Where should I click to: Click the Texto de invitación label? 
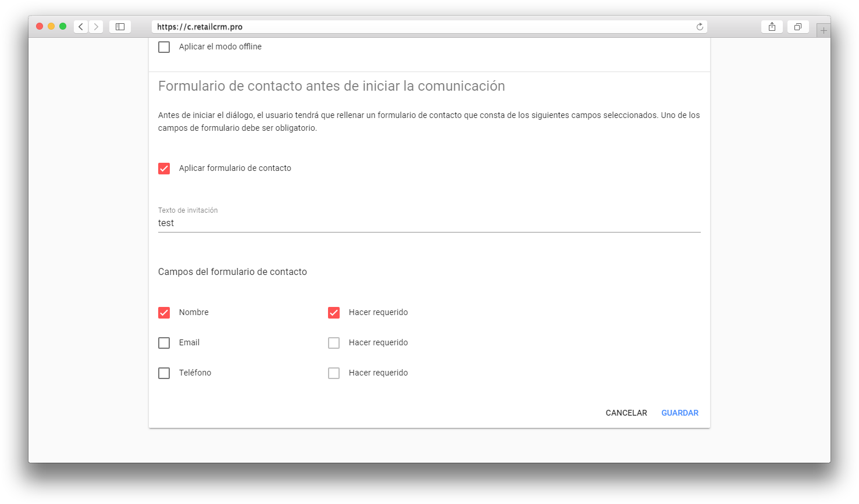188,210
